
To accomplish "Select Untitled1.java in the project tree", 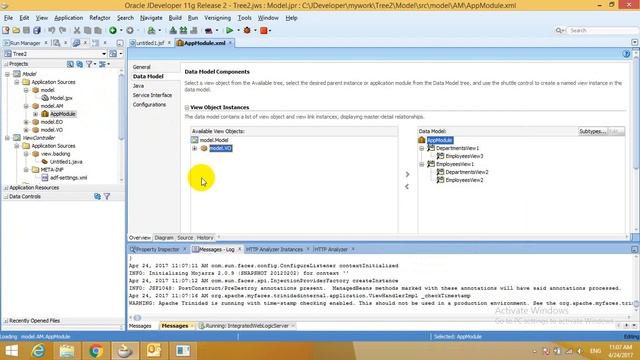I will 66,162.
